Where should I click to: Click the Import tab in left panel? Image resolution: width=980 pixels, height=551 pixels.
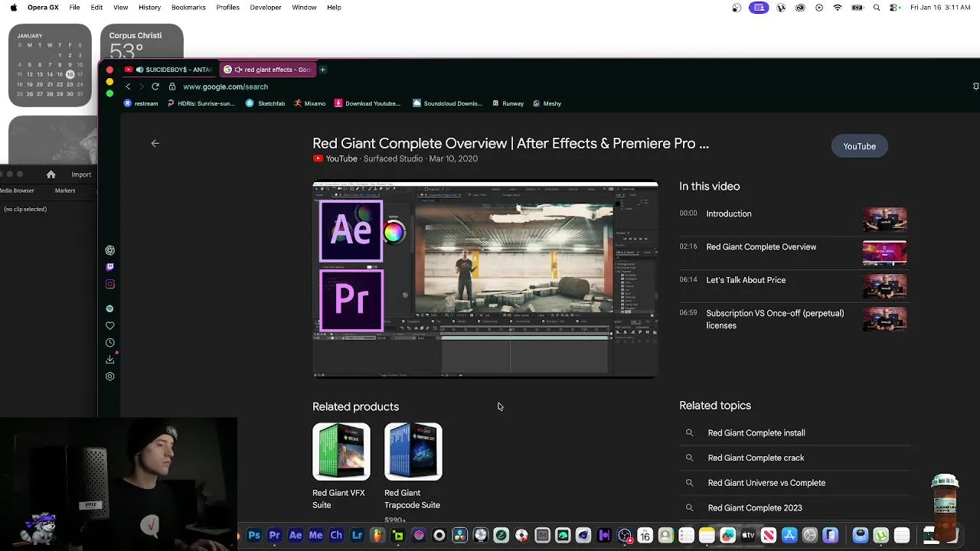click(x=81, y=174)
